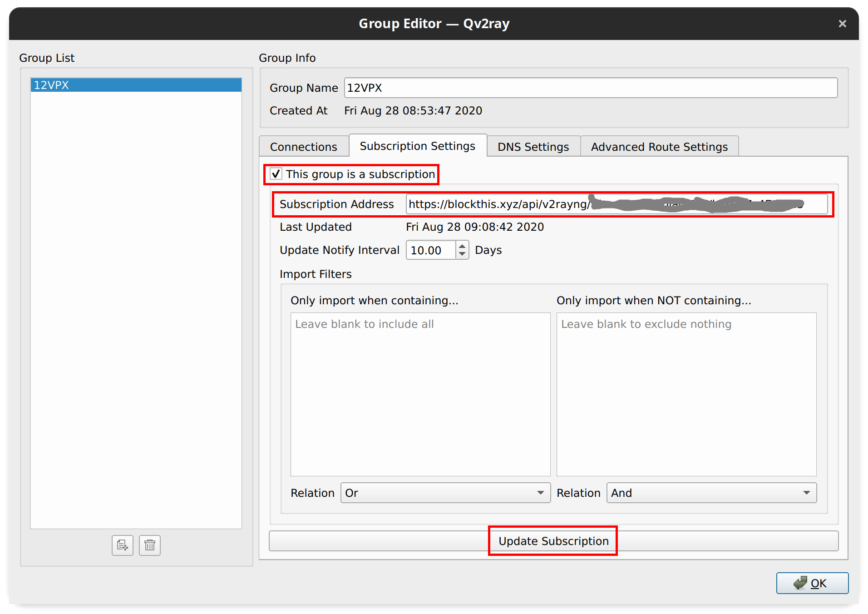868x614 pixels.
Task: Click the Group Name text field
Action: point(590,88)
